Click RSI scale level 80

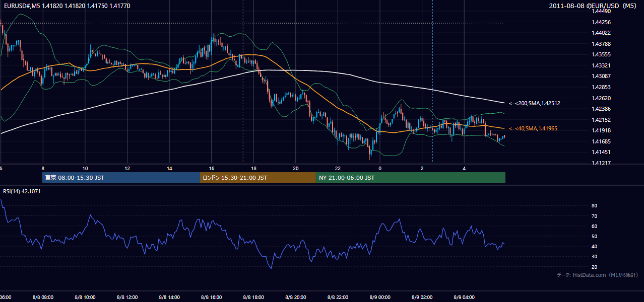(x=595, y=206)
